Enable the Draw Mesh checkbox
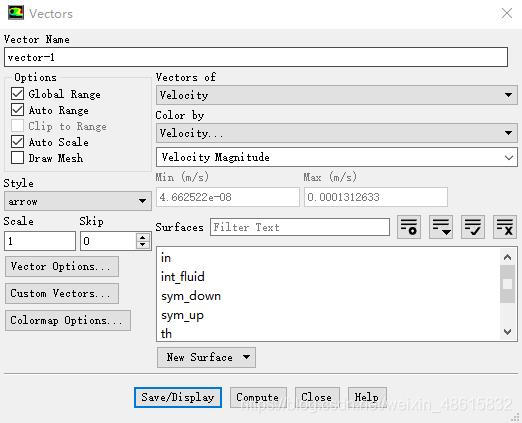 click(x=17, y=158)
